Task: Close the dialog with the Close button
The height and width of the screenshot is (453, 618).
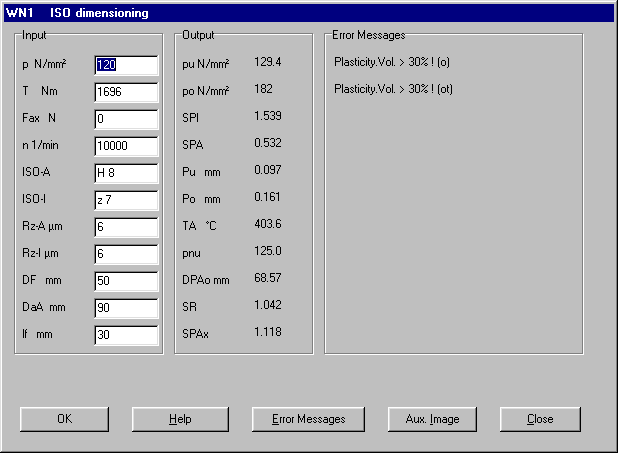Action: click(x=540, y=419)
